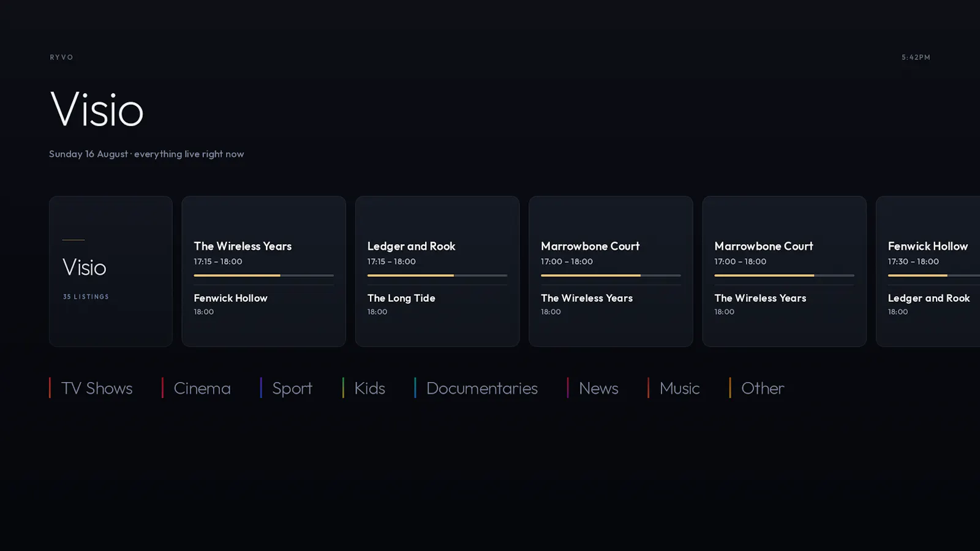
Task: Open upcoming Ledger and Rook 18:00 listing
Action: pyautogui.click(x=929, y=304)
